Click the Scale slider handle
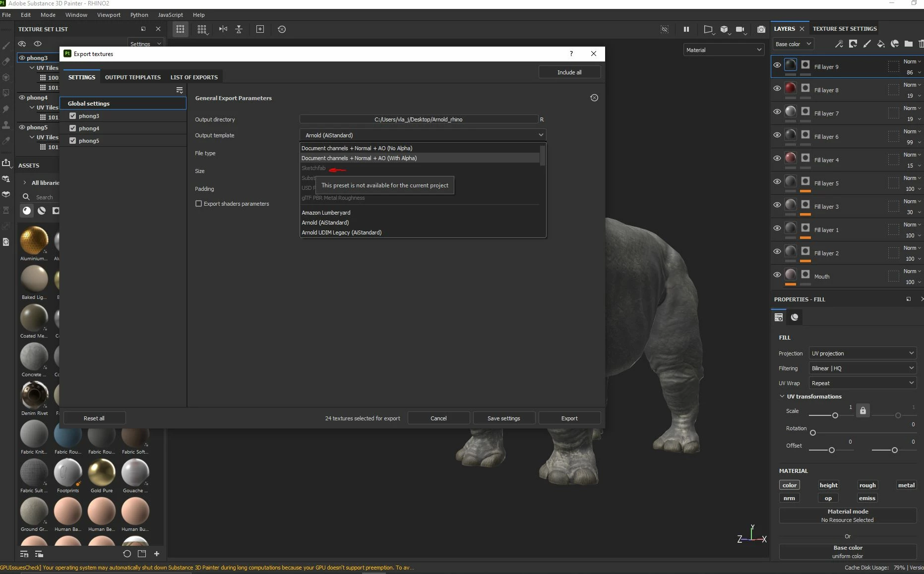Image resolution: width=924 pixels, height=574 pixels. 835,415
